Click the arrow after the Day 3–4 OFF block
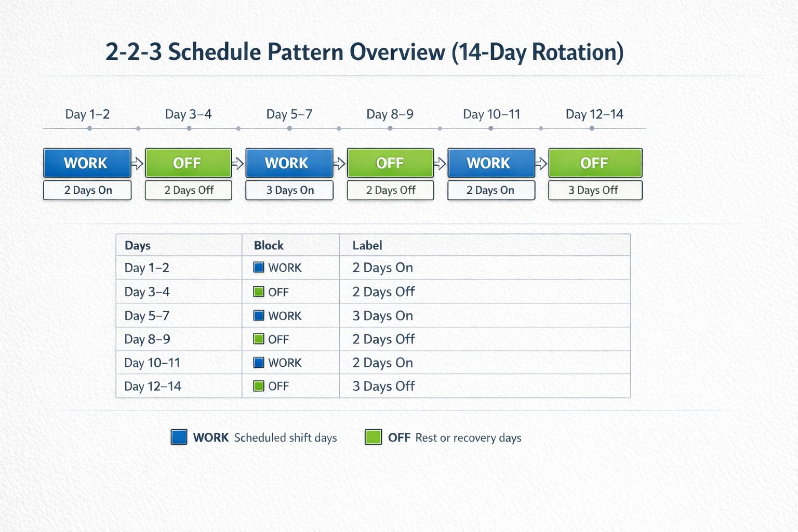This screenshot has height=532, width=798. (238, 164)
